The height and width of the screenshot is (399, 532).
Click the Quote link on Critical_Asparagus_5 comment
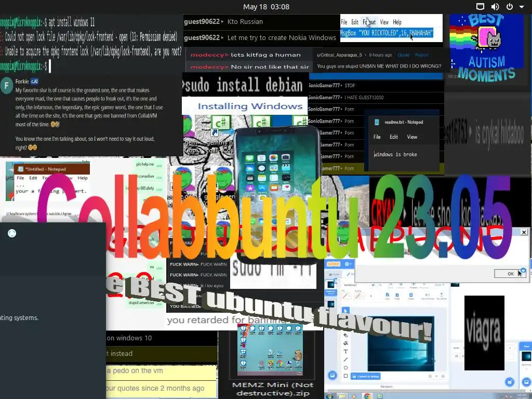pos(403,55)
